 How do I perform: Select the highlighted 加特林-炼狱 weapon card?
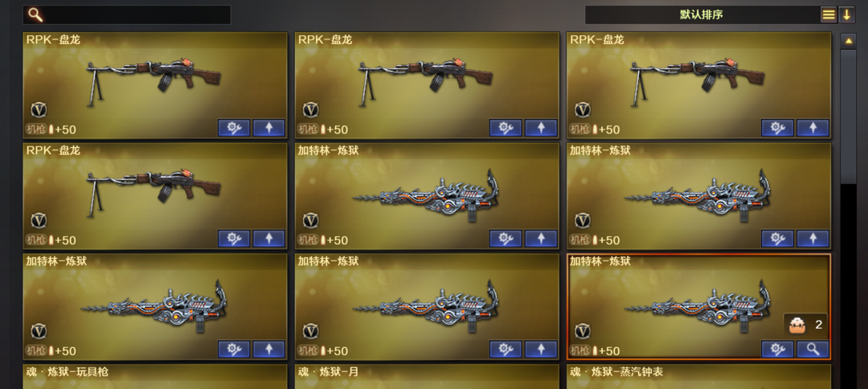click(x=698, y=306)
